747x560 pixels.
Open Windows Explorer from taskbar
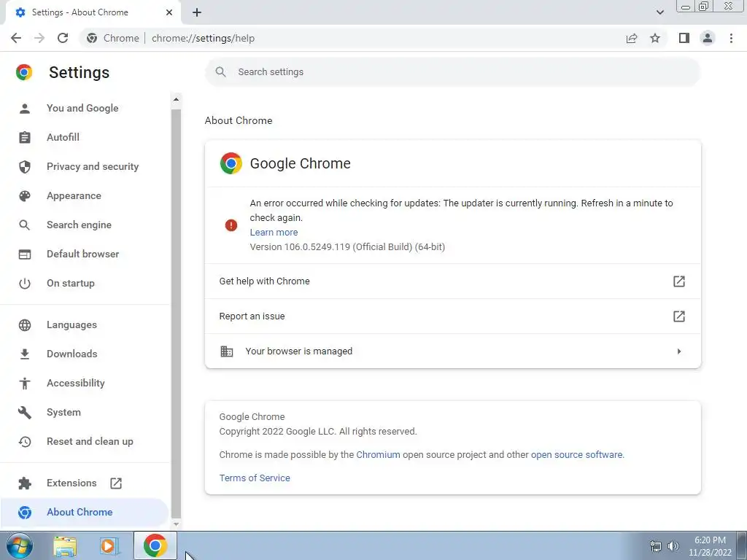click(x=65, y=546)
